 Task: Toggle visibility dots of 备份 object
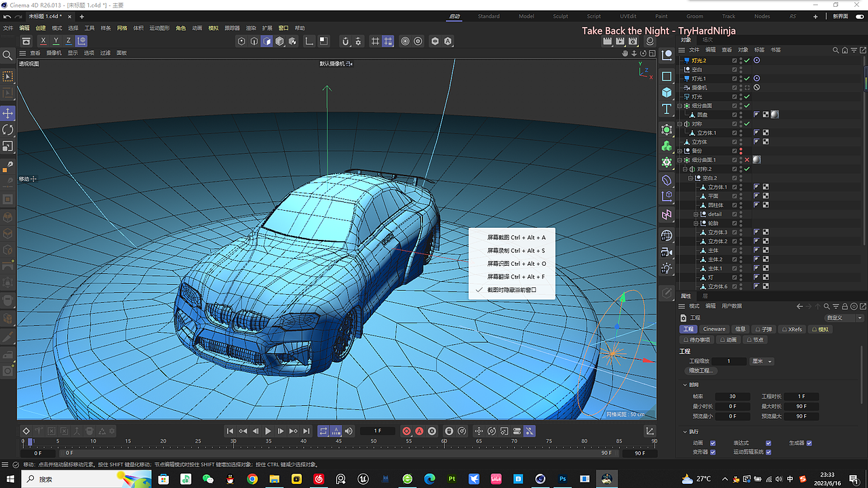(741, 150)
